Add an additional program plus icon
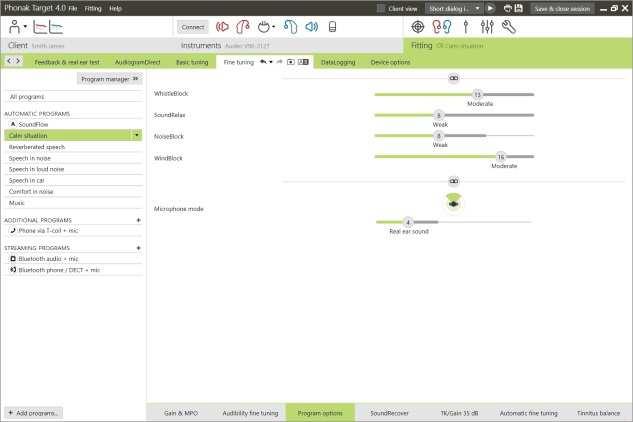This screenshot has width=633, height=422. point(138,220)
